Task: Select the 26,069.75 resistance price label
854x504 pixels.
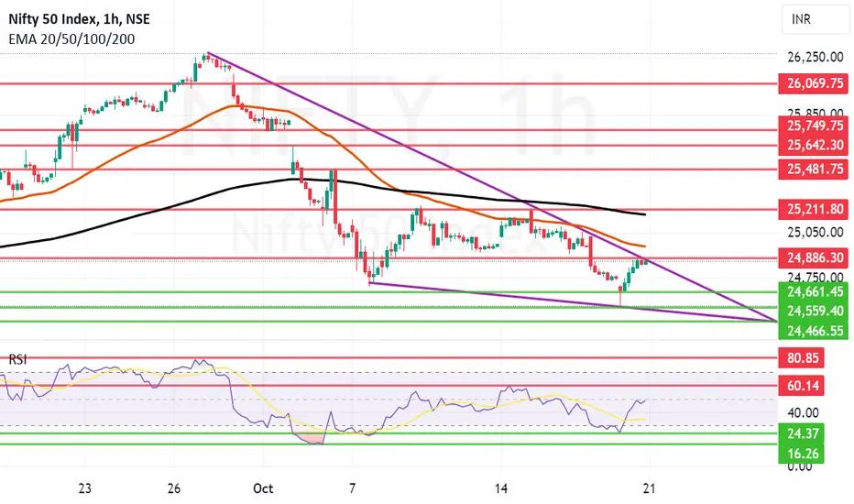Action: click(x=813, y=83)
